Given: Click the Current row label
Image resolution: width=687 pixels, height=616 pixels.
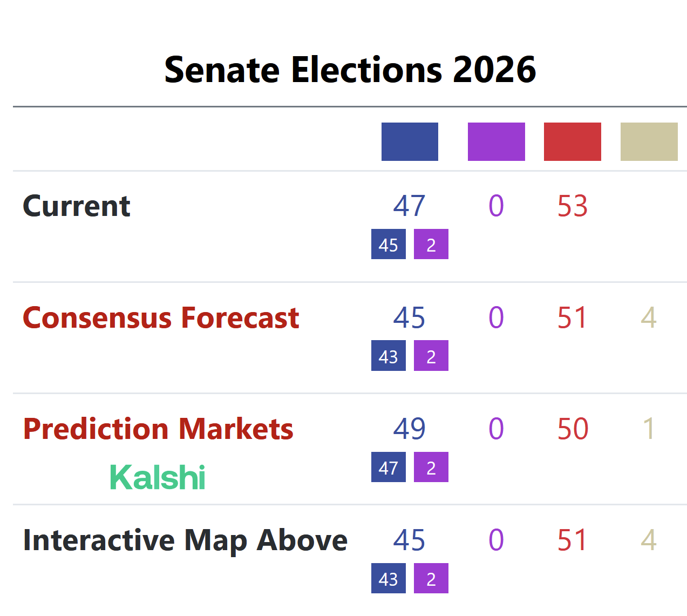Looking at the screenshot, I should 77,206.
